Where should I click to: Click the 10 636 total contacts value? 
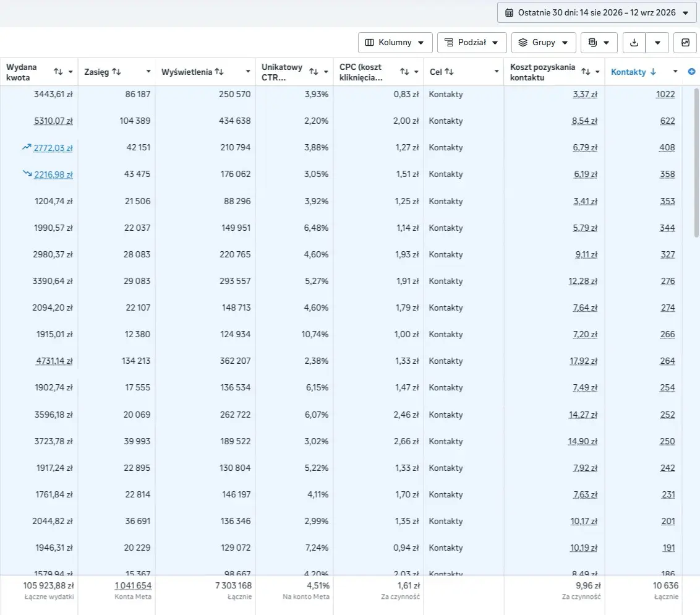pos(665,585)
